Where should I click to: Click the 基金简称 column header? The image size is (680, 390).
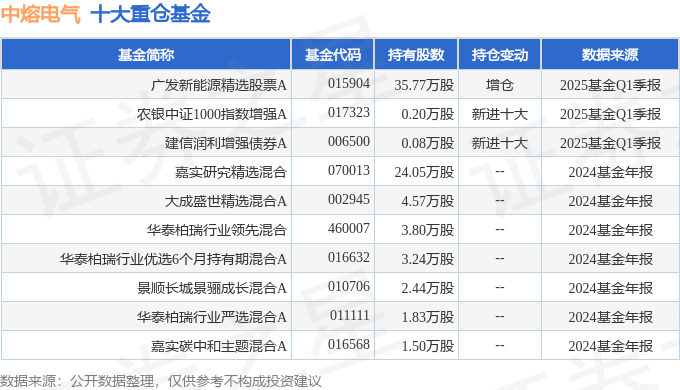[x=146, y=55]
